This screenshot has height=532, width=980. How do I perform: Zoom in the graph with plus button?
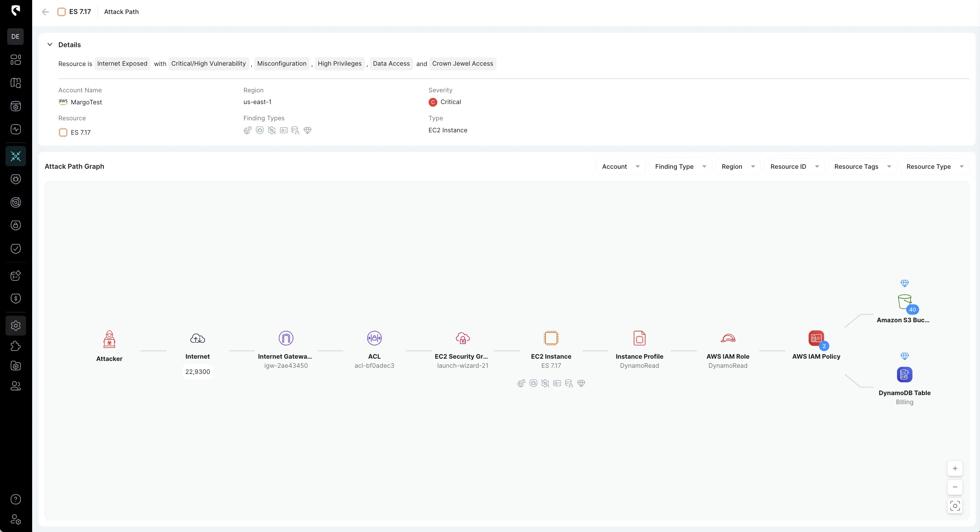click(x=955, y=469)
